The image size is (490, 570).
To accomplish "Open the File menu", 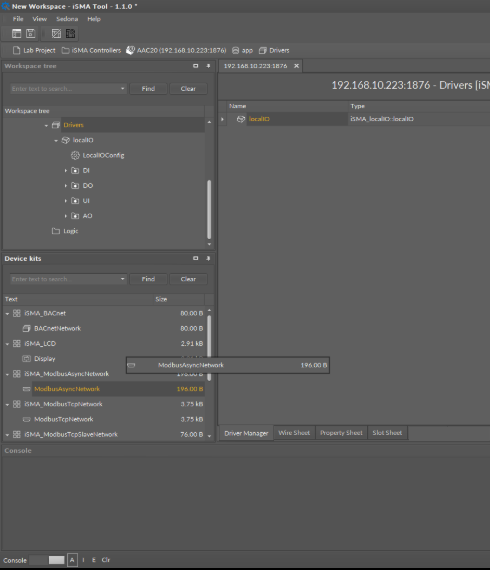I will tap(18, 19).
